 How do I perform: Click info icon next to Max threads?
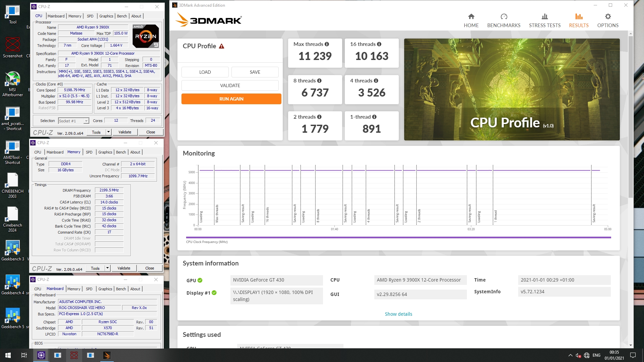click(327, 44)
